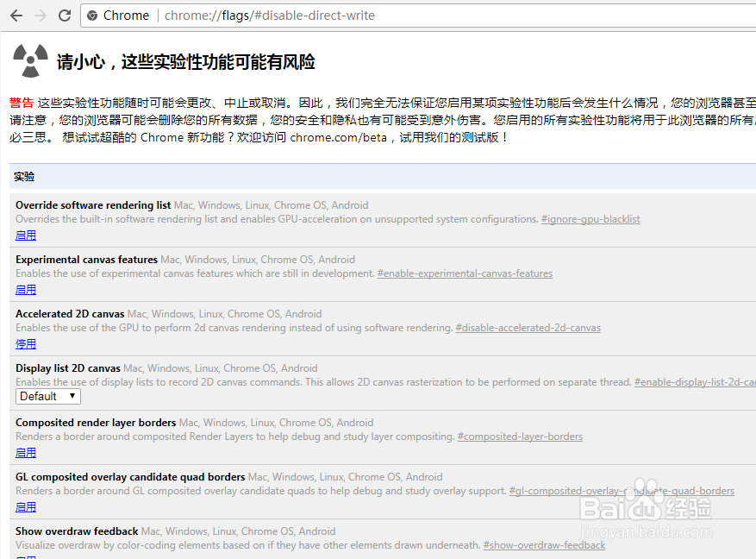Open #enable-experimental-canvas-features anchor link
The image size is (756, 559).
coord(465,273)
